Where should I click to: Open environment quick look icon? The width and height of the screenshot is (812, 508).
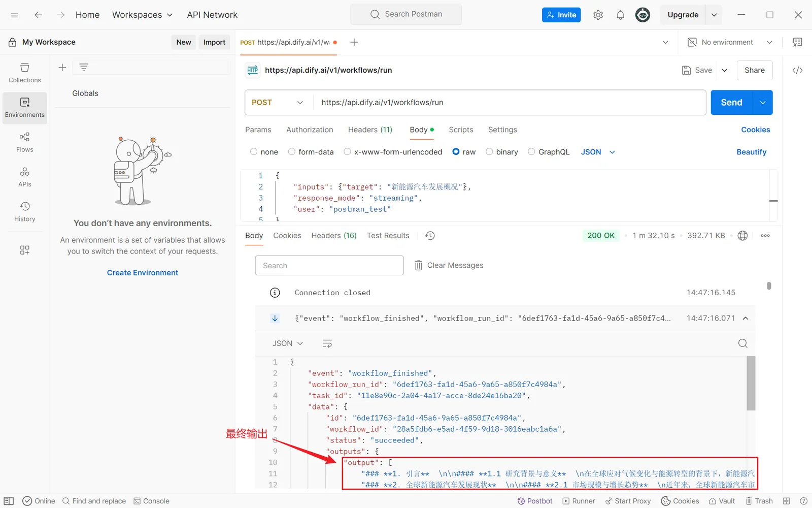pyautogui.click(x=797, y=42)
